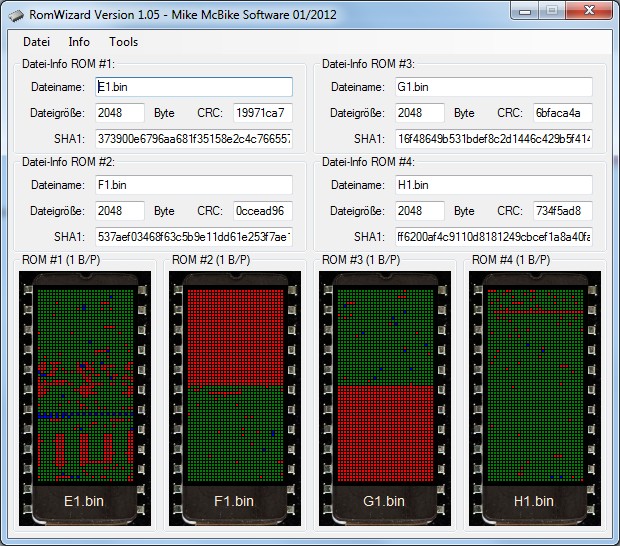Click the H1.bin ROM chip image
This screenshot has width=620, height=546.
(x=534, y=396)
